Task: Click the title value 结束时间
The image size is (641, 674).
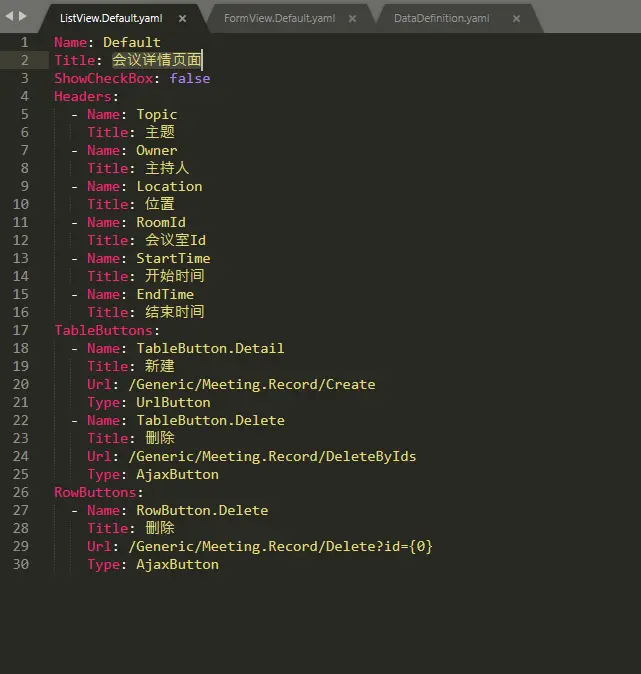Action: [x=175, y=312]
